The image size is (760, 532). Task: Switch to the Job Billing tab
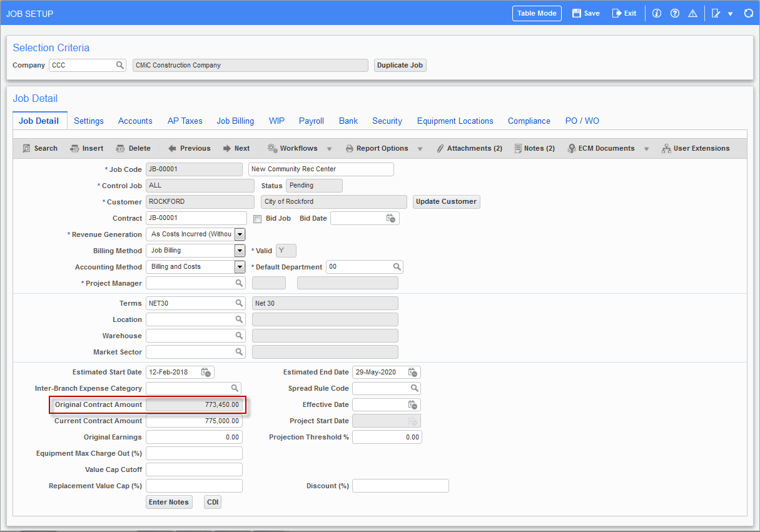pos(235,121)
